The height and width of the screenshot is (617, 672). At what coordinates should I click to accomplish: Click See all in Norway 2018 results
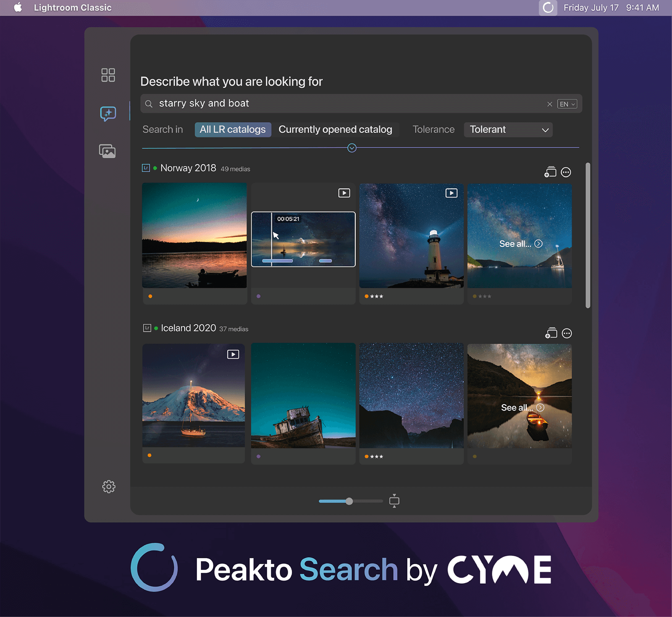pos(520,244)
